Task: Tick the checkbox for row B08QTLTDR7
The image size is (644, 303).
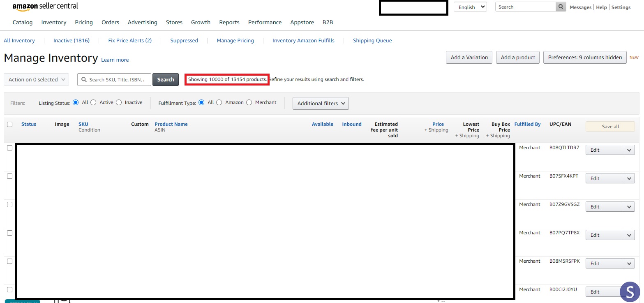Action: (x=10, y=148)
